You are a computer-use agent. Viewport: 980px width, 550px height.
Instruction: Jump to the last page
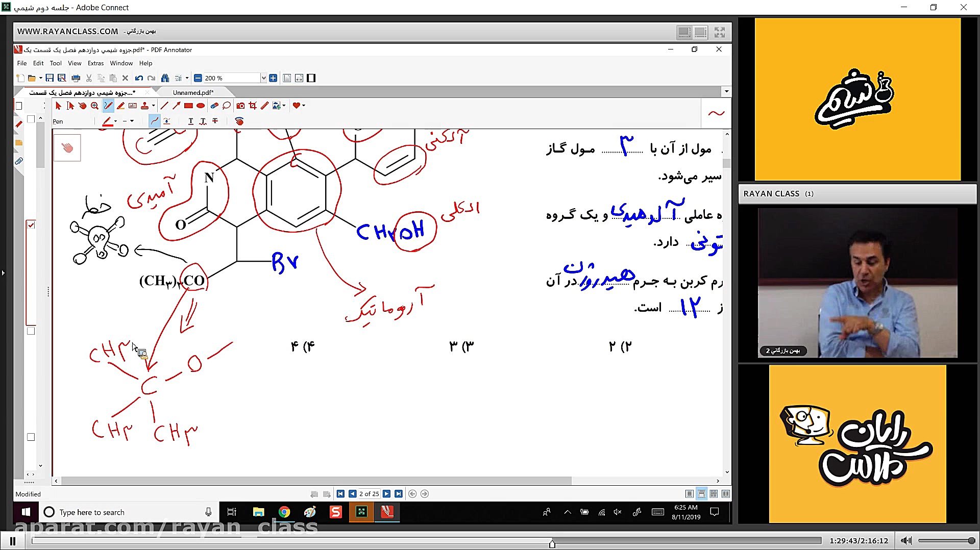(399, 494)
